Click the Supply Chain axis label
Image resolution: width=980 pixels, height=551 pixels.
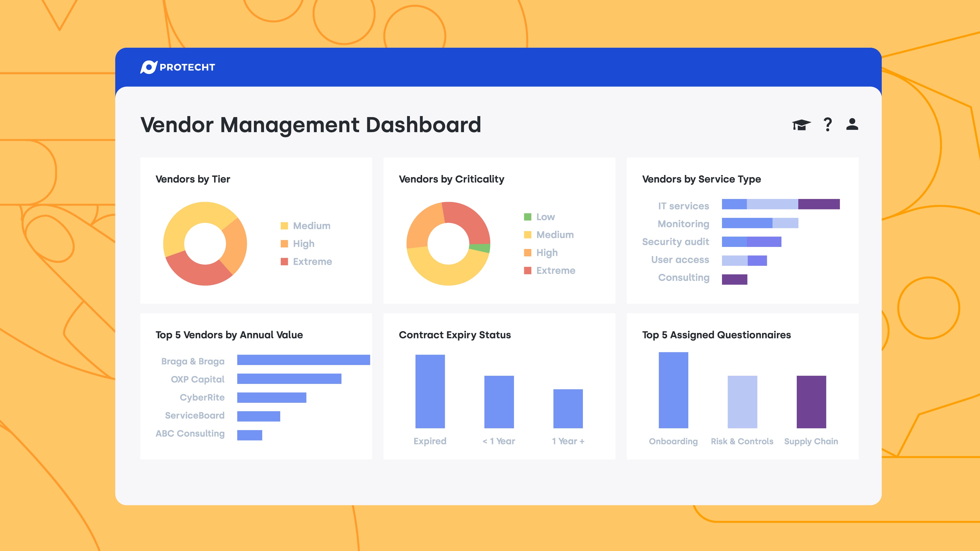(x=811, y=442)
